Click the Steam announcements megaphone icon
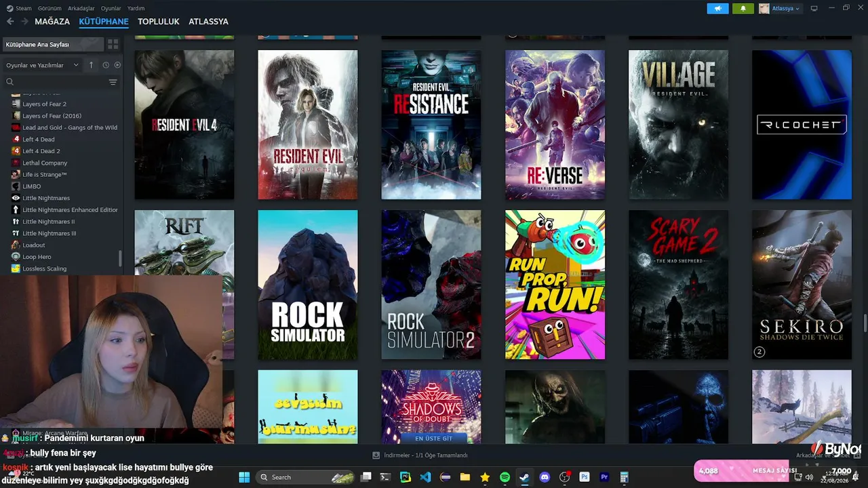868x488 pixels. click(717, 9)
